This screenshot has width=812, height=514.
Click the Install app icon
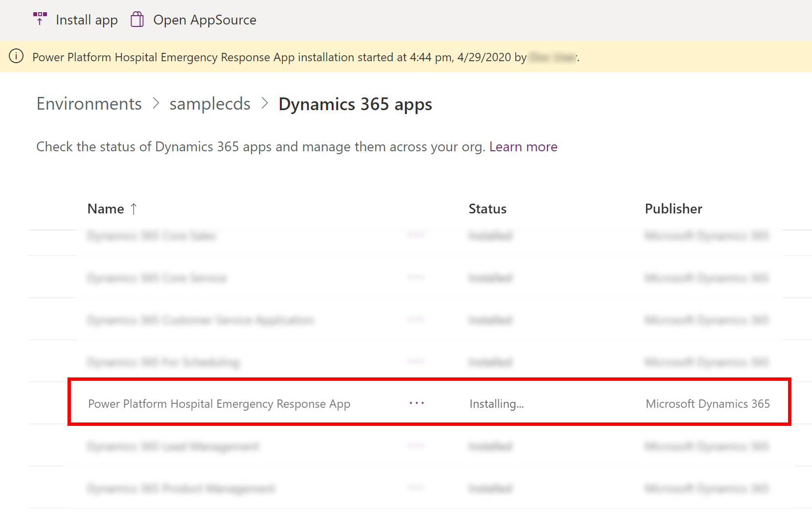tap(40, 19)
